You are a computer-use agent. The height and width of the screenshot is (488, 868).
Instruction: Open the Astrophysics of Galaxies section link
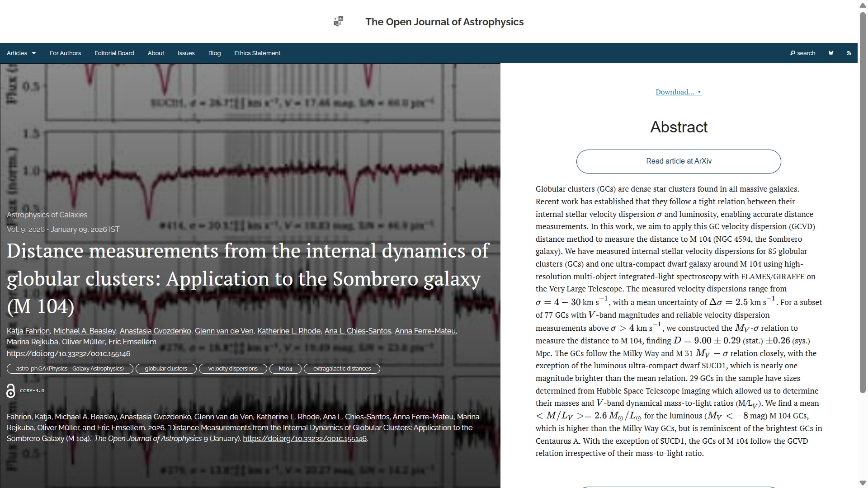pyautogui.click(x=47, y=215)
